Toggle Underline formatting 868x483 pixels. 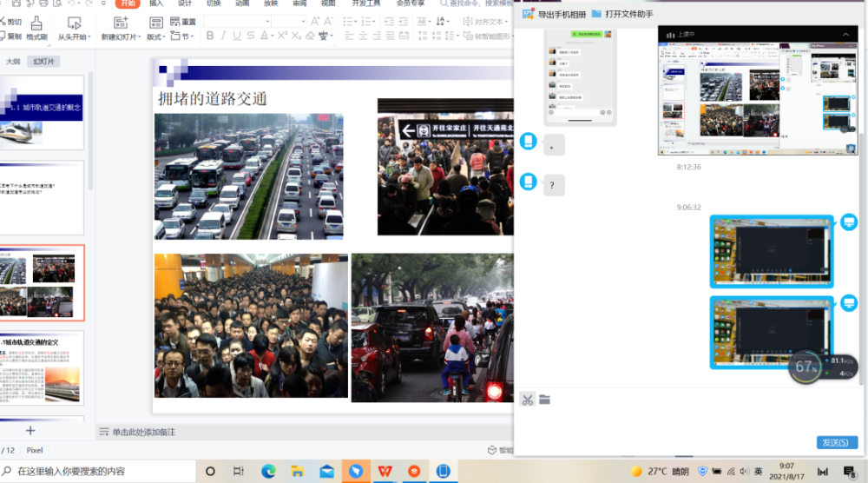[x=237, y=36]
